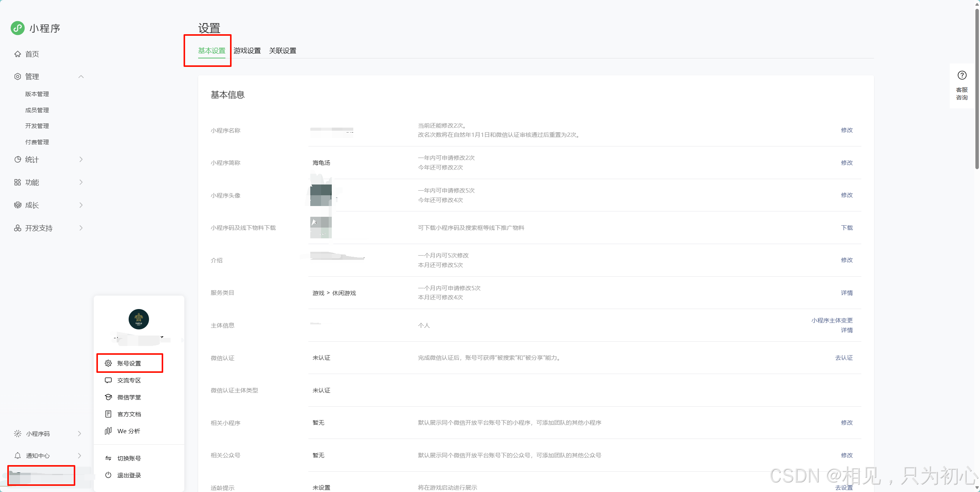Click the 退出登录 power icon
980x492 pixels.
108,475
